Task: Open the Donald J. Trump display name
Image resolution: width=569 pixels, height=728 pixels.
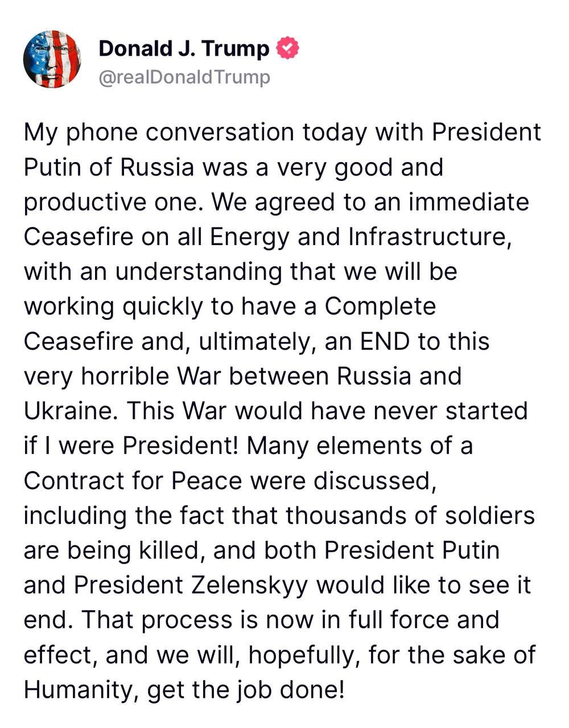Action: (x=184, y=49)
